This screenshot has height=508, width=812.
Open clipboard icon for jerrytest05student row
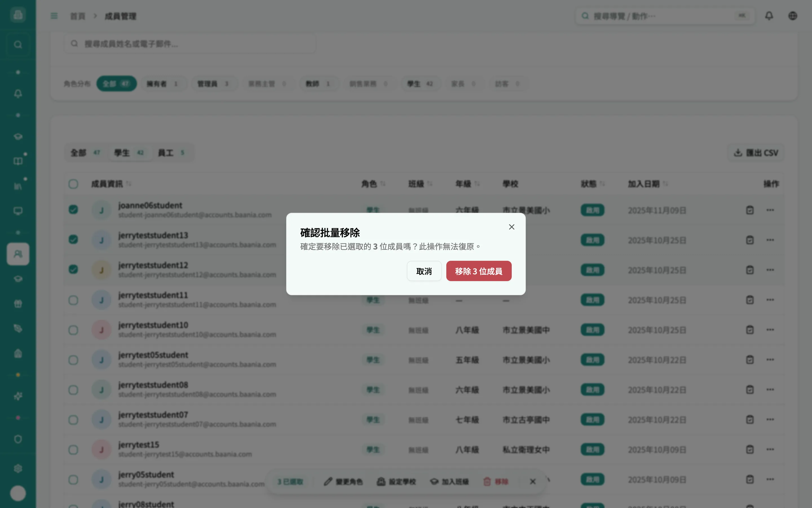750,360
